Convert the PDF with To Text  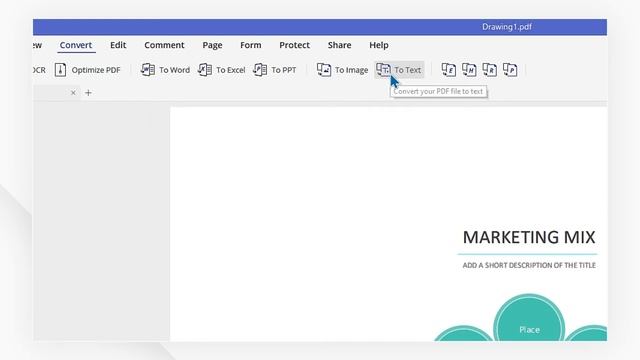399,70
